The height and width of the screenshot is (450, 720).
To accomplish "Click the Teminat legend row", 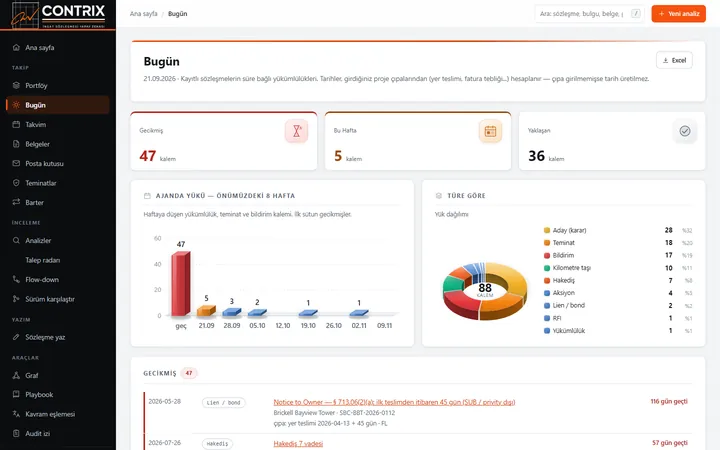I will pos(618,242).
